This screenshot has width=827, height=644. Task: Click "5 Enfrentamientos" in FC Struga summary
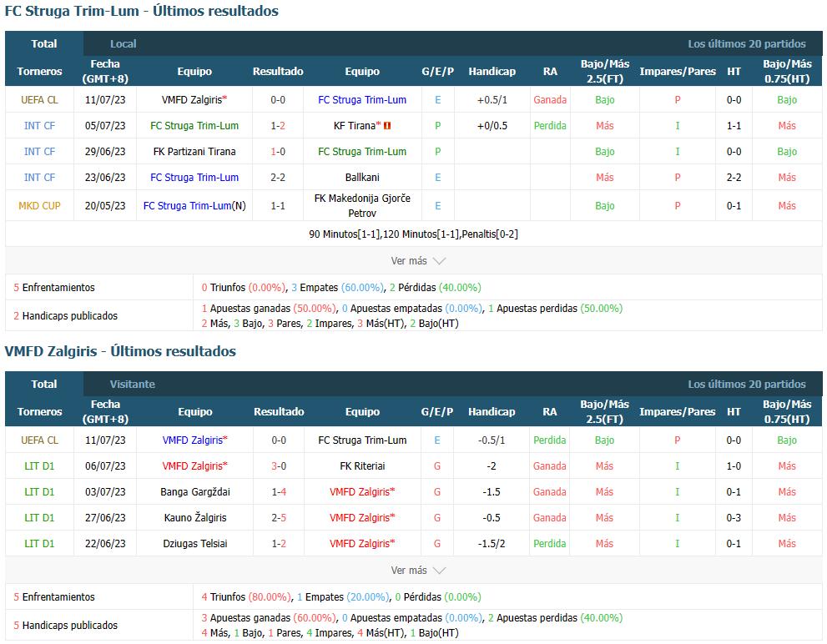[54, 288]
